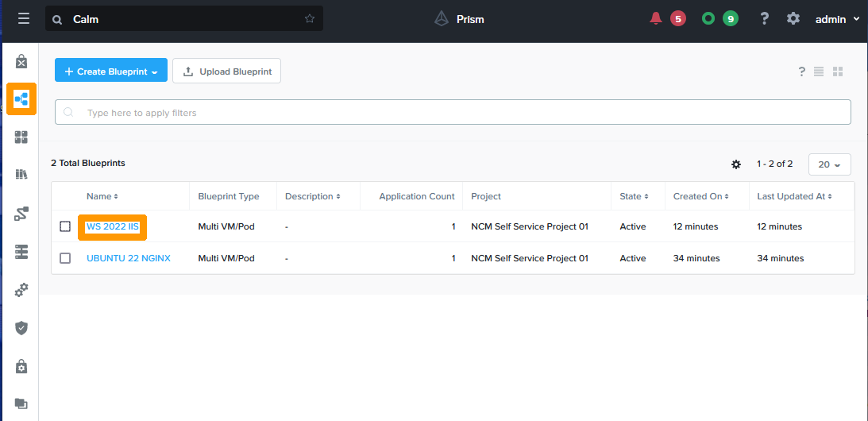Click the help question mark in top bar
The height and width of the screenshot is (421, 868).
pos(764,18)
